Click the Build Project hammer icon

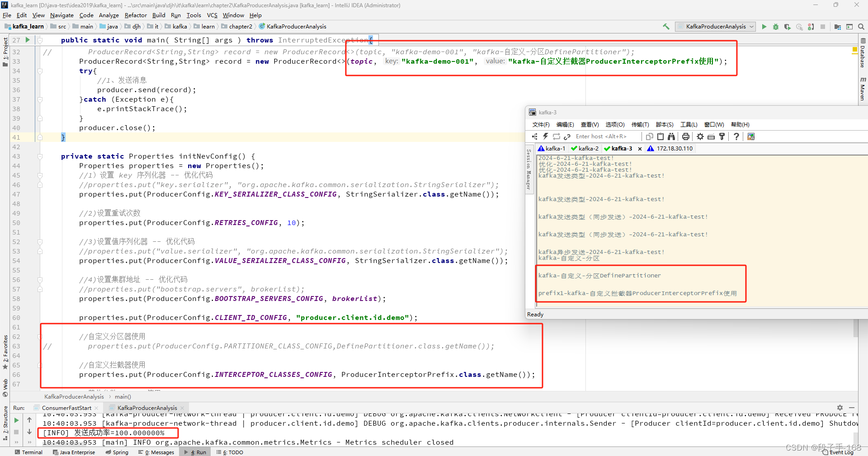[666, 27]
